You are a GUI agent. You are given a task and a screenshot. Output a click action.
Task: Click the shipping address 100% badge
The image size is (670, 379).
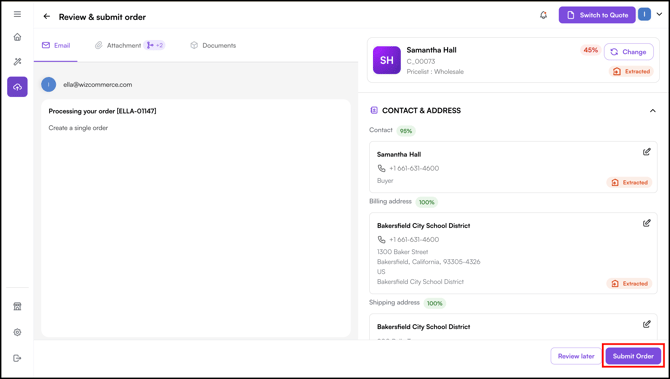click(435, 303)
